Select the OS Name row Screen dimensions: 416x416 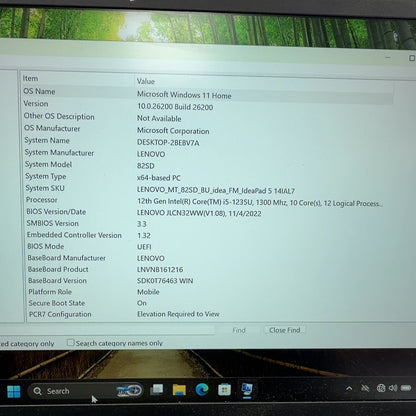pyautogui.click(x=207, y=93)
